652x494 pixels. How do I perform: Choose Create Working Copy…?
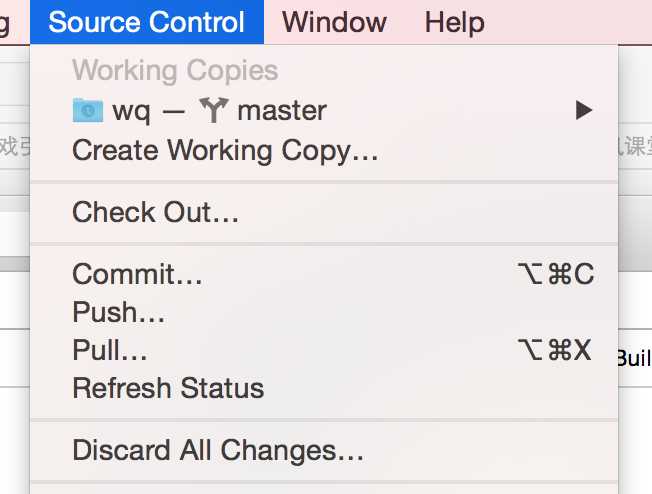click(324, 150)
